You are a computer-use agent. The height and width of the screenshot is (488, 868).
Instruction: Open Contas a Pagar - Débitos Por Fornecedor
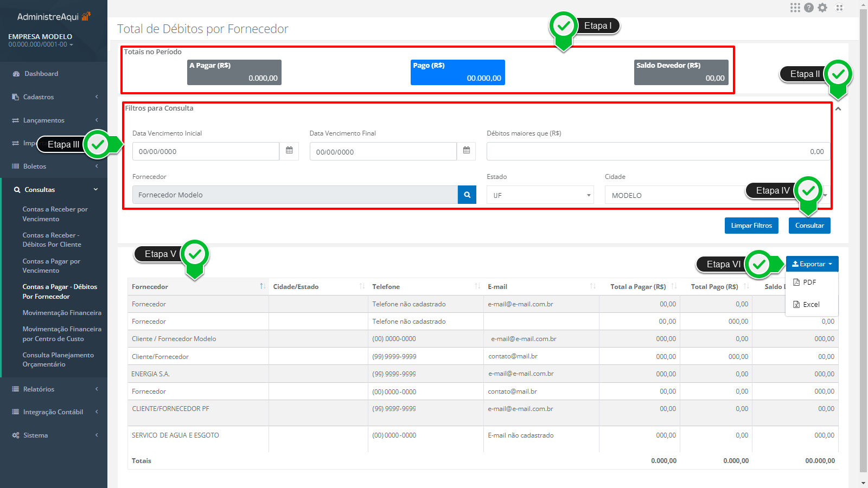tap(60, 292)
